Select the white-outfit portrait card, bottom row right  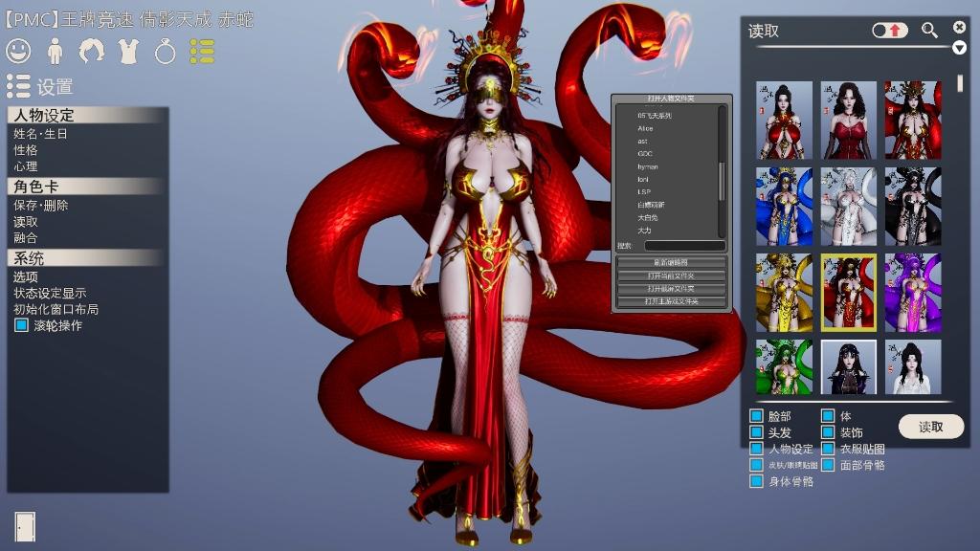(912, 366)
